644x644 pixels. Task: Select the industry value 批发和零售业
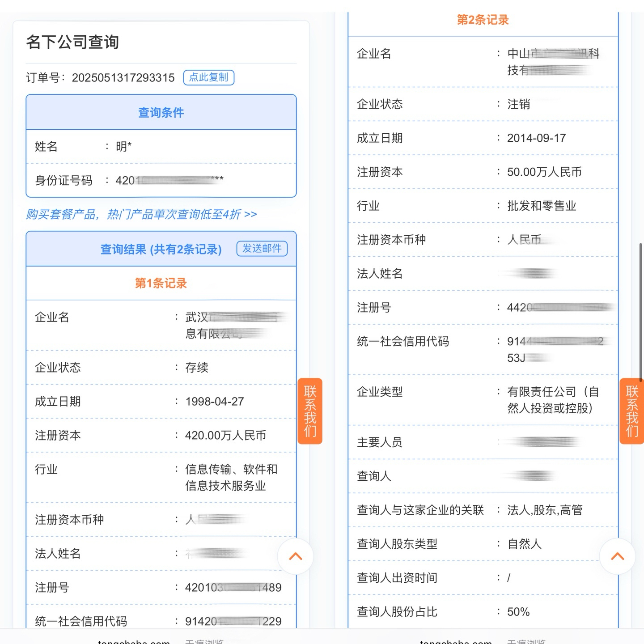point(542,206)
